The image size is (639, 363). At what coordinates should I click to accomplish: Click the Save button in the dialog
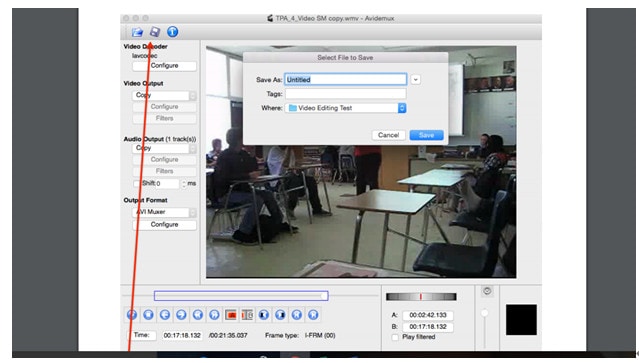[426, 135]
